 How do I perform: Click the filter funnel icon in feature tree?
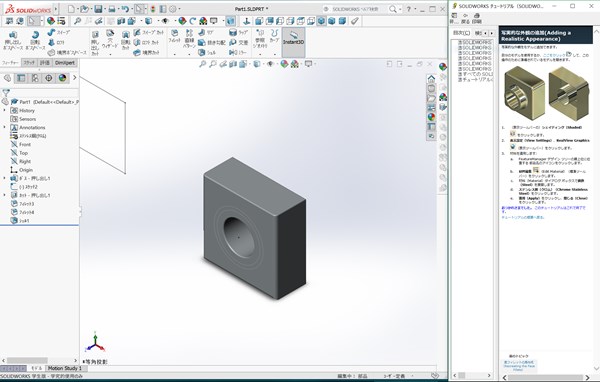6,92
